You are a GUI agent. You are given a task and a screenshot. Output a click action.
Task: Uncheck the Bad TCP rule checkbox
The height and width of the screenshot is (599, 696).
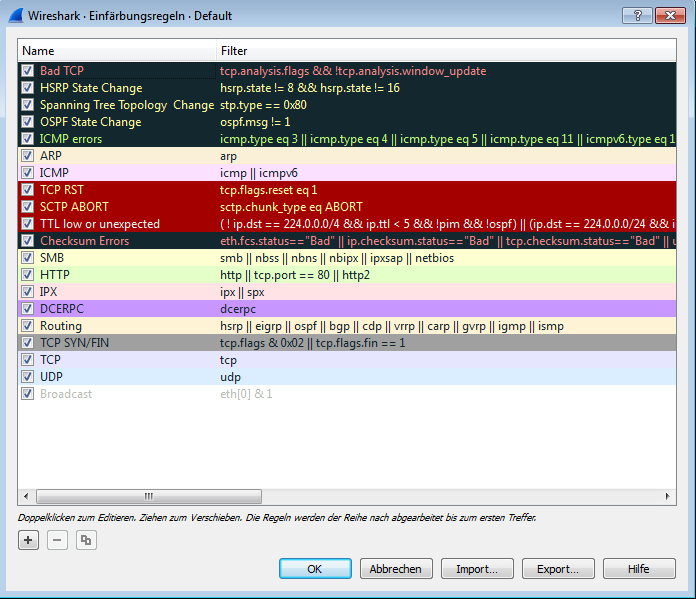pos(28,71)
